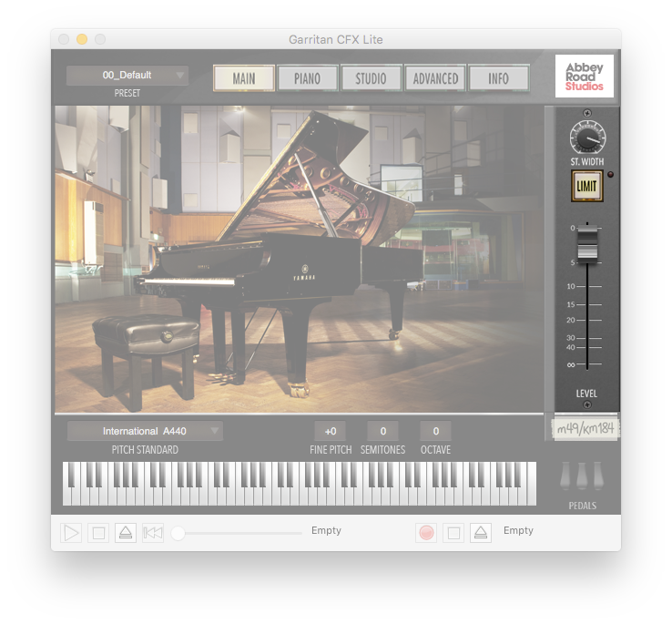The width and height of the screenshot is (672, 624).
Task: Open the 00_Default preset dropdown
Action: [x=127, y=75]
